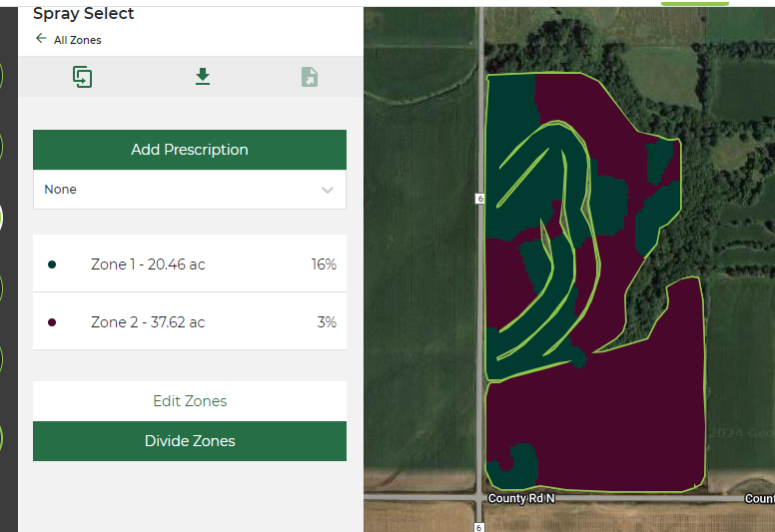The height and width of the screenshot is (532, 775).
Task: Select the Zone 2 - 37.62 ac row
Action: [190, 322]
